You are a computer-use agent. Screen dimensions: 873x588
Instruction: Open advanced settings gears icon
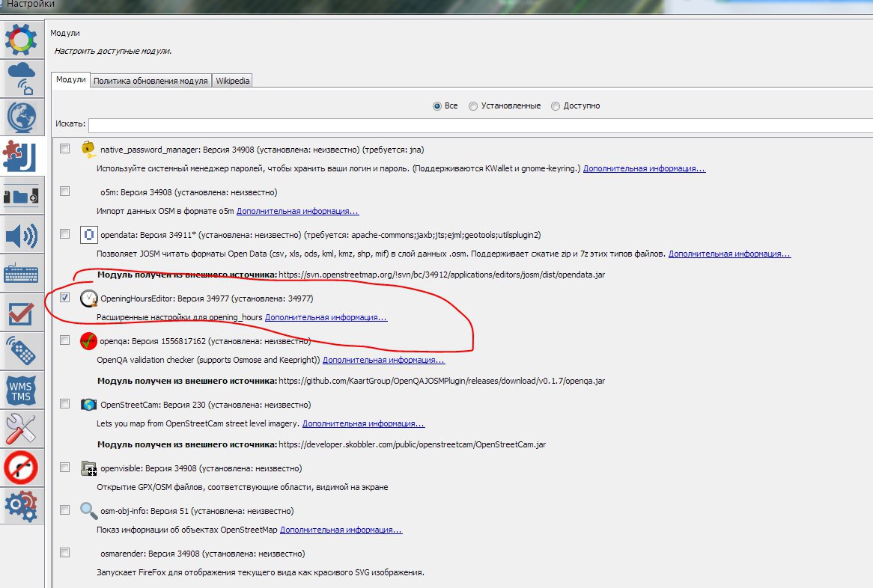[21, 506]
